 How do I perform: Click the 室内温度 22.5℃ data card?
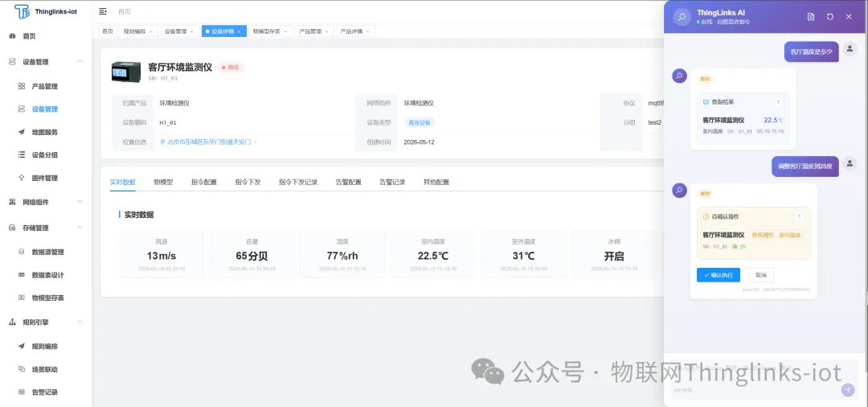tap(433, 254)
